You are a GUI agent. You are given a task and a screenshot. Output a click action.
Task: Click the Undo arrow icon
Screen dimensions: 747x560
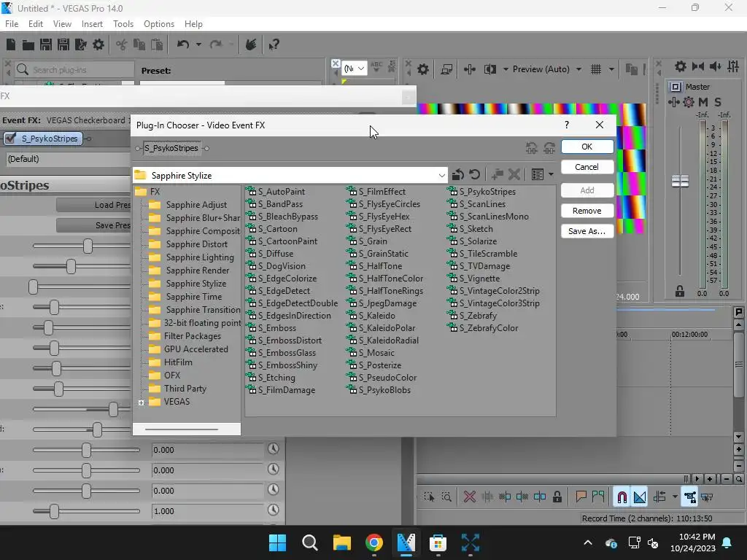183,44
